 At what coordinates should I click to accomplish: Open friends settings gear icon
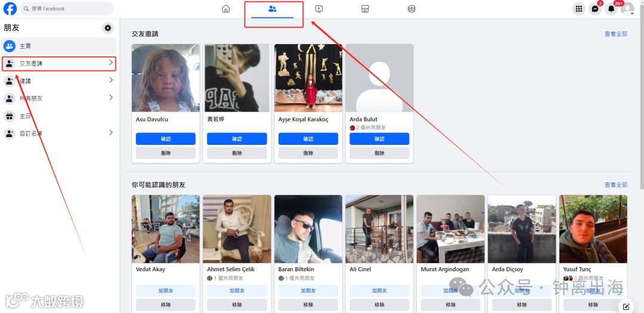click(x=107, y=28)
